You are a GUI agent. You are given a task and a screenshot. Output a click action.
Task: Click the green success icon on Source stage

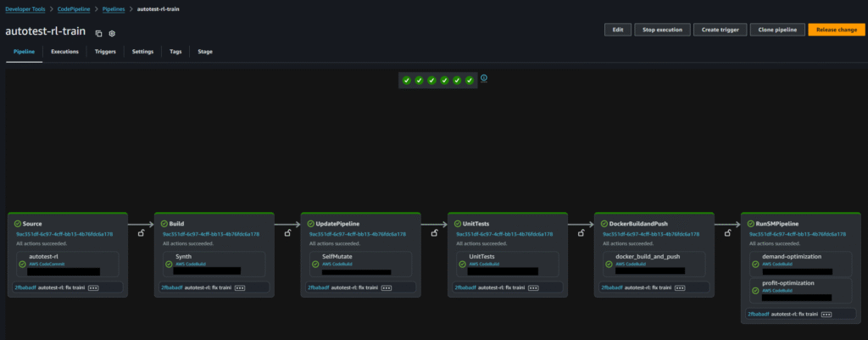[x=19, y=224]
